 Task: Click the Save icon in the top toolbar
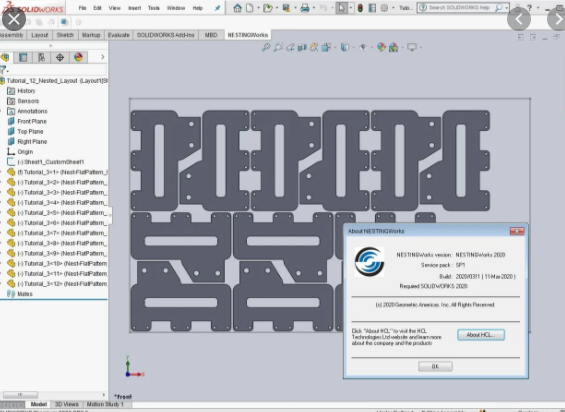286,8
